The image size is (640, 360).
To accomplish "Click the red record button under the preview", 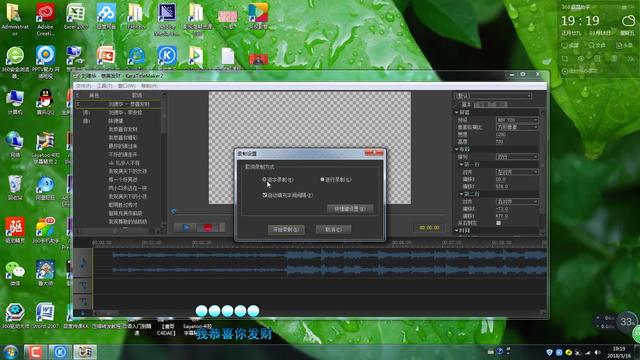I will (208, 227).
